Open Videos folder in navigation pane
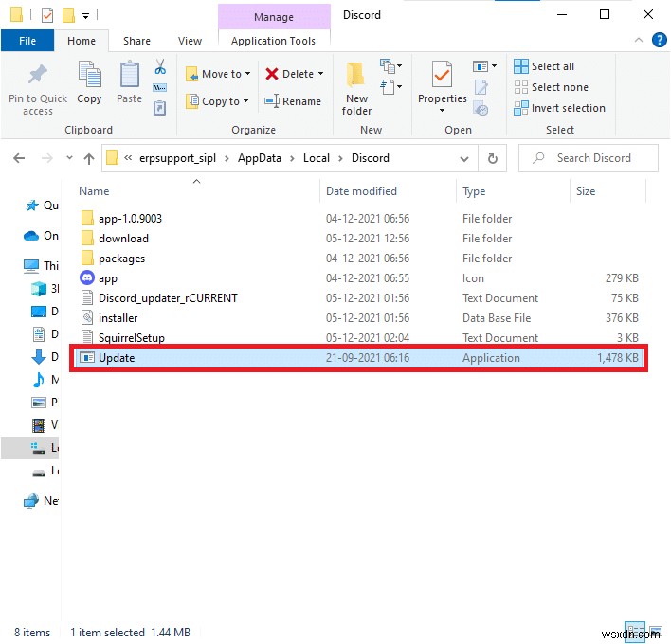The image size is (671, 644). tap(45, 425)
